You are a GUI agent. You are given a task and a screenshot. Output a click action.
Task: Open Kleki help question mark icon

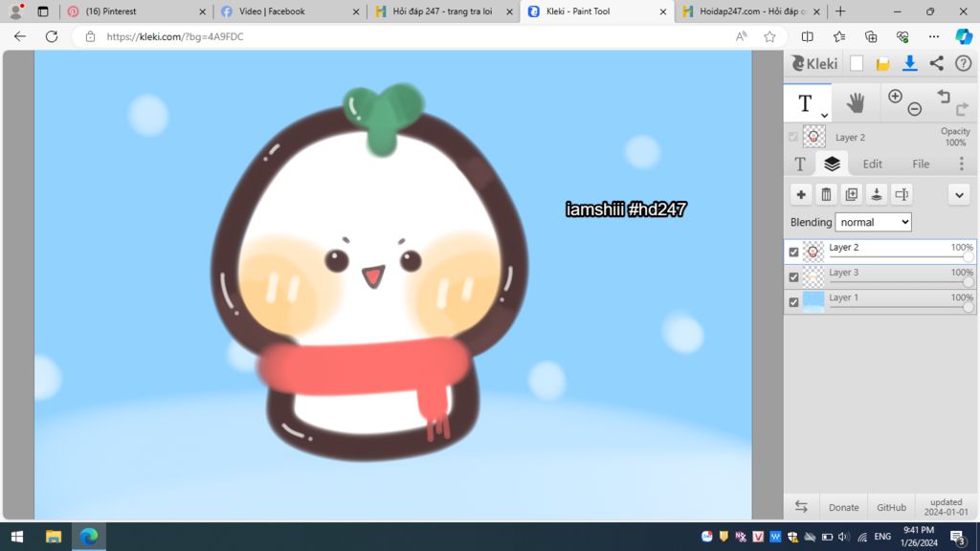(963, 63)
